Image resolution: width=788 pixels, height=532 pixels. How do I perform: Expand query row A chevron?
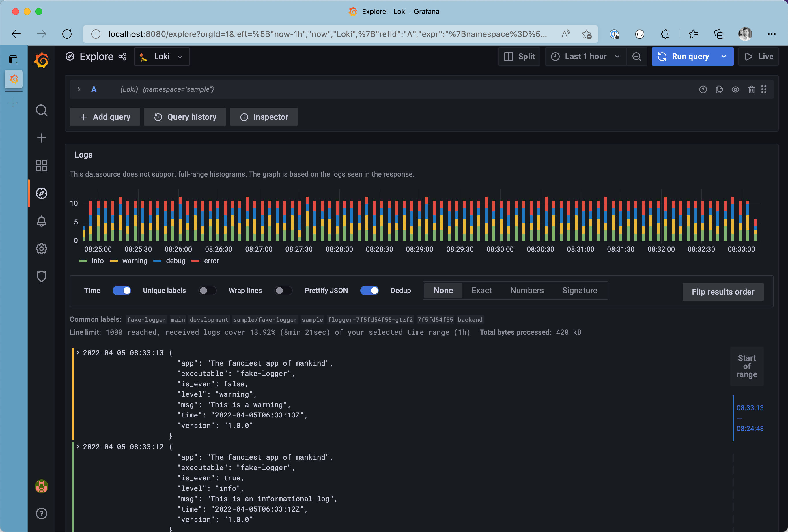click(x=79, y=89)
